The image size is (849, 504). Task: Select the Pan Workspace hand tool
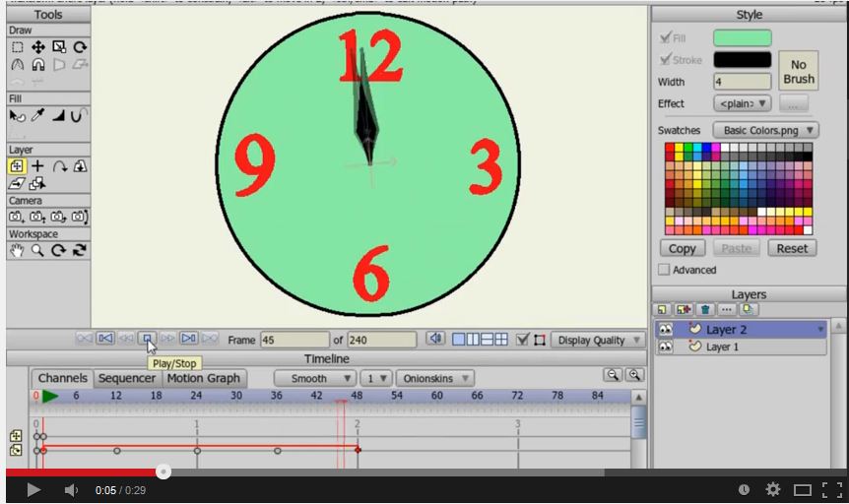(x=18, y=251)
